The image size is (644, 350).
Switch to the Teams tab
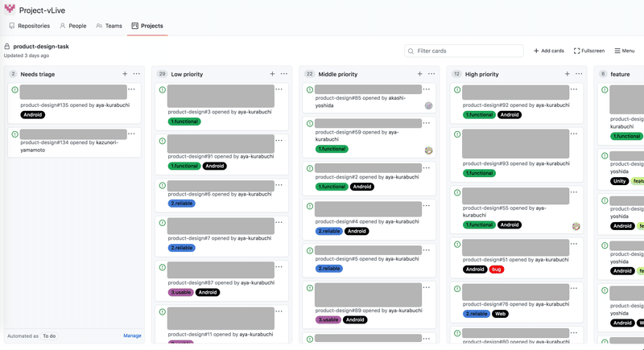click(109, 26)
